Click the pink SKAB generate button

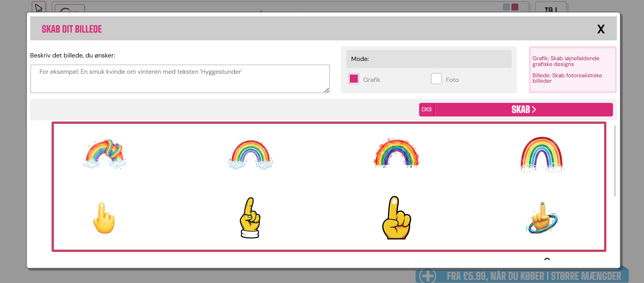coord(523,109)
